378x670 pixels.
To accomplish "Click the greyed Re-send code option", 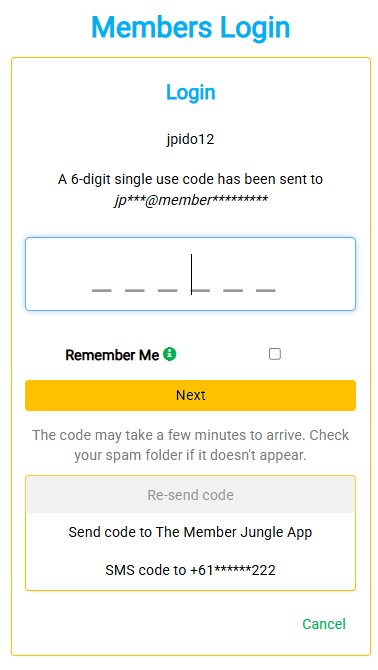I will (x=190, y=495).
